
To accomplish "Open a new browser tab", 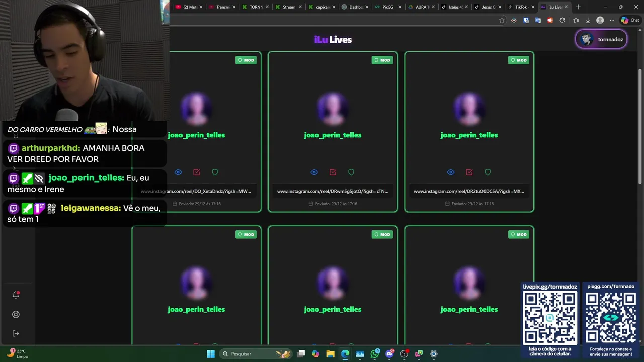I will point(578,7).
